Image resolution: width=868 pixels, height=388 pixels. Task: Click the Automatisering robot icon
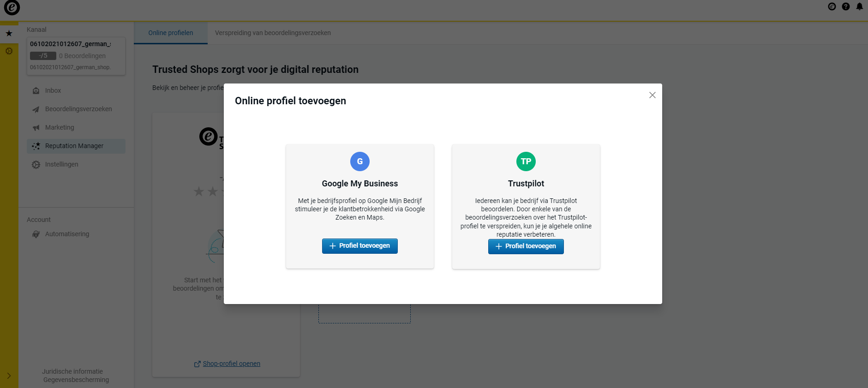[x=36, y=234]
